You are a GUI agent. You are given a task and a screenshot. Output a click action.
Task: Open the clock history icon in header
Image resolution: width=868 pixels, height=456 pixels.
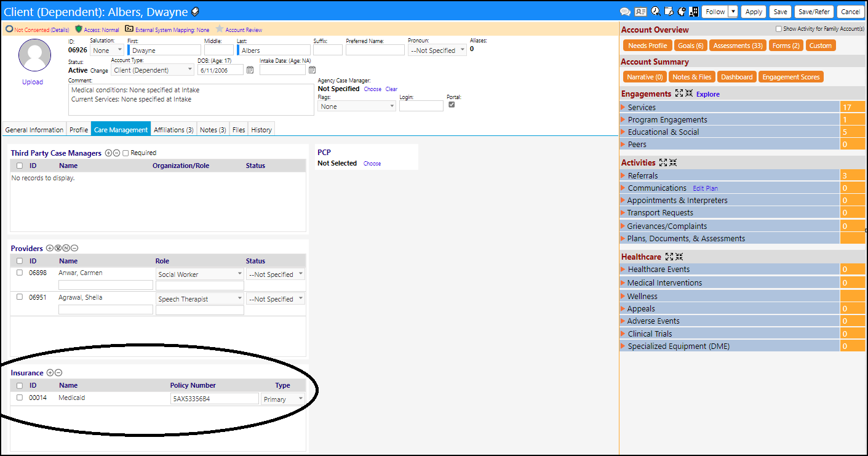(656, 12)
